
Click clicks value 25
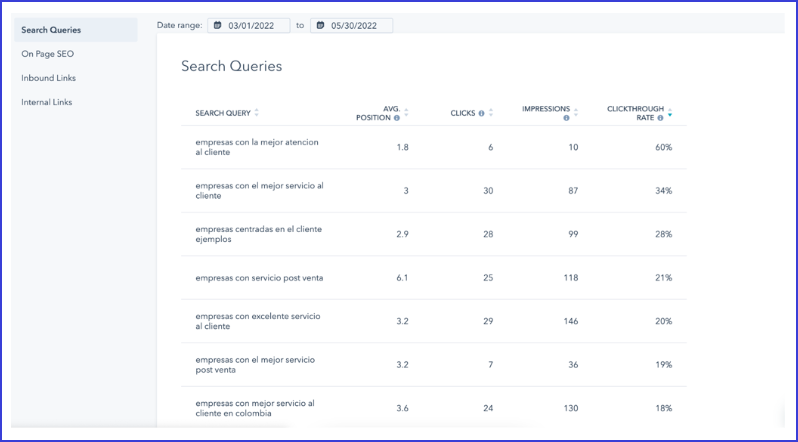[x=488, y=278]
